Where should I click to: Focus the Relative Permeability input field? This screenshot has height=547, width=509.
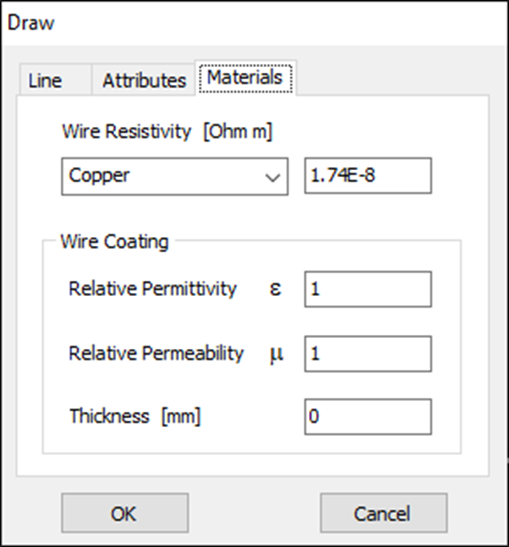368,354
